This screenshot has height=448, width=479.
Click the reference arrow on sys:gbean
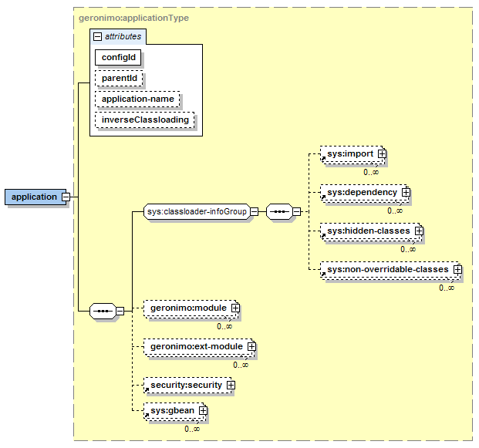pos(147,416)
